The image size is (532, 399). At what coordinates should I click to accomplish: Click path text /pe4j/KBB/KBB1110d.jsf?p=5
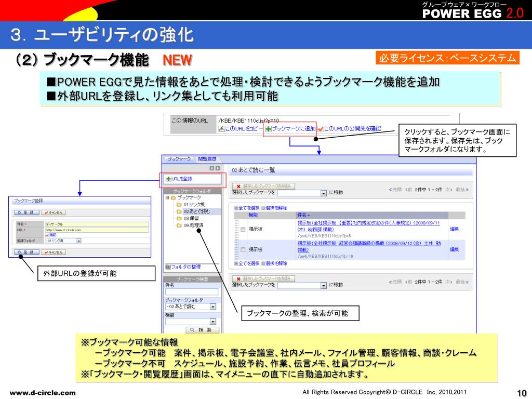(324, 236)
